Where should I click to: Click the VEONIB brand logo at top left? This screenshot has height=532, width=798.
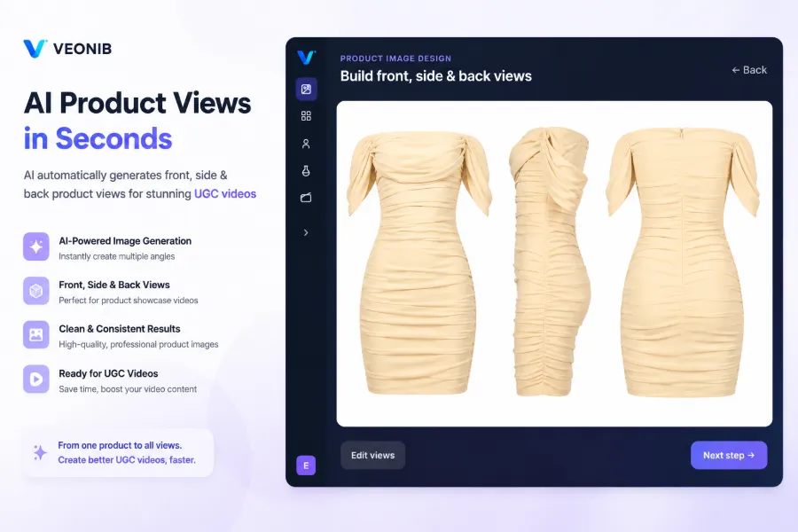(67, 49)
